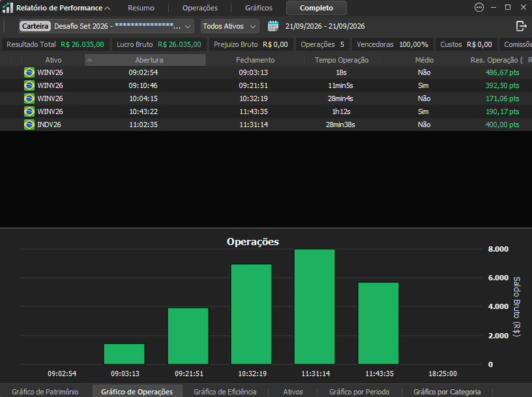Image resolution: width=532 pixels, height=397 pixels.
Task: Sort table by Ativo column header
Action: click(x=53, y=60)
